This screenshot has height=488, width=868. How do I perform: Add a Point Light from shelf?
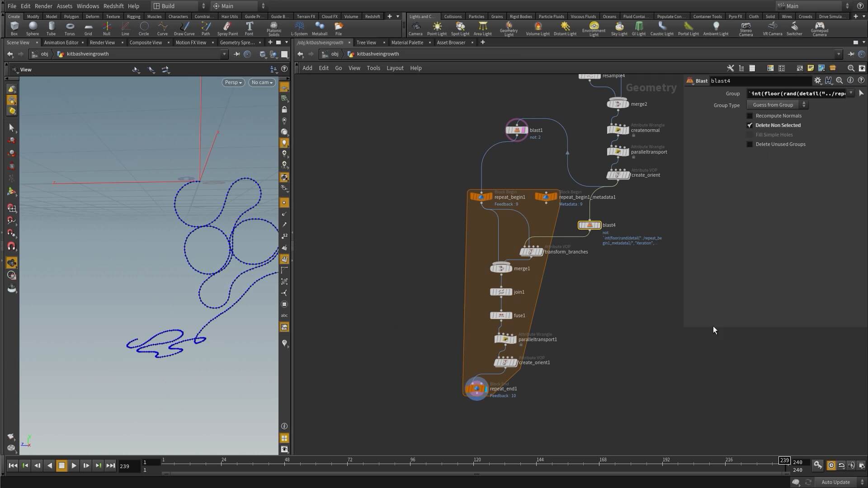(437, 28)
